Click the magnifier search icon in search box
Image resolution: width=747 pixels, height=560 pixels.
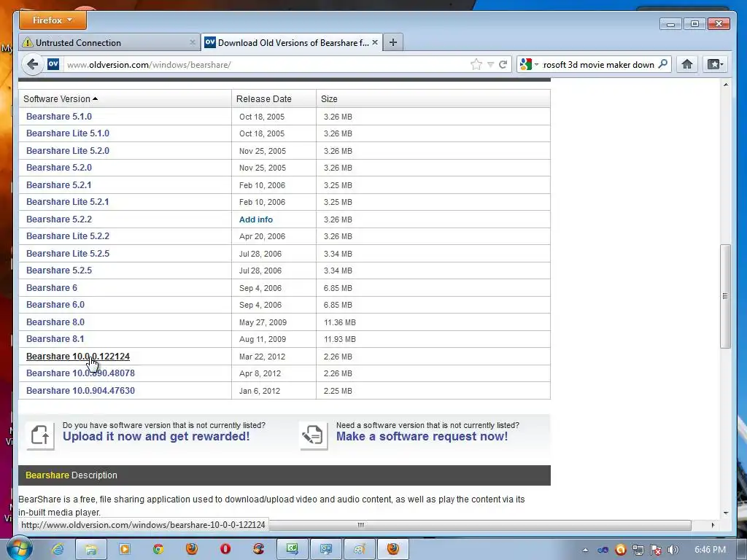pyautogui.click(x=662, y=64)
